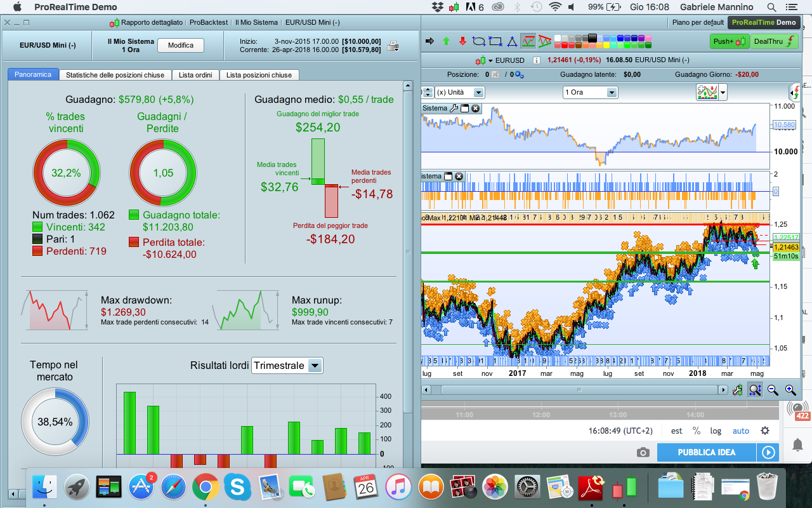812x508 pixels.
Task: Open chart properties wrench icon
Action: pos(738,390)
